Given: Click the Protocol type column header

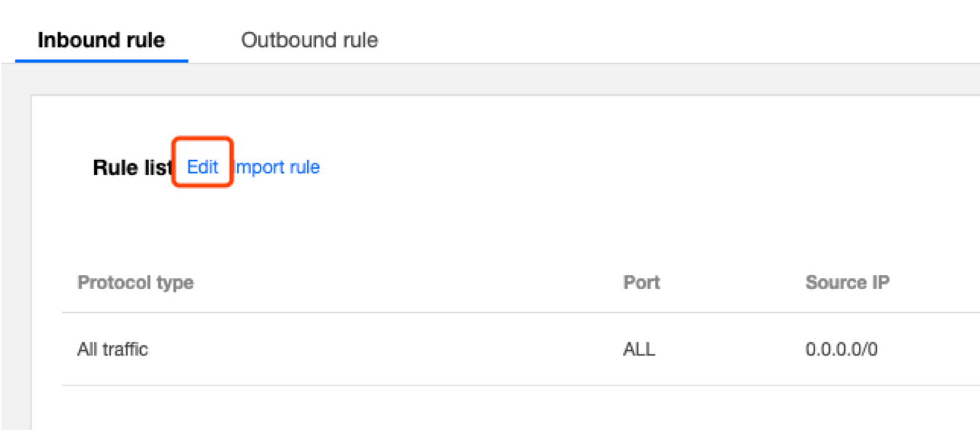Looking at the screenshot, I should 135,283.
